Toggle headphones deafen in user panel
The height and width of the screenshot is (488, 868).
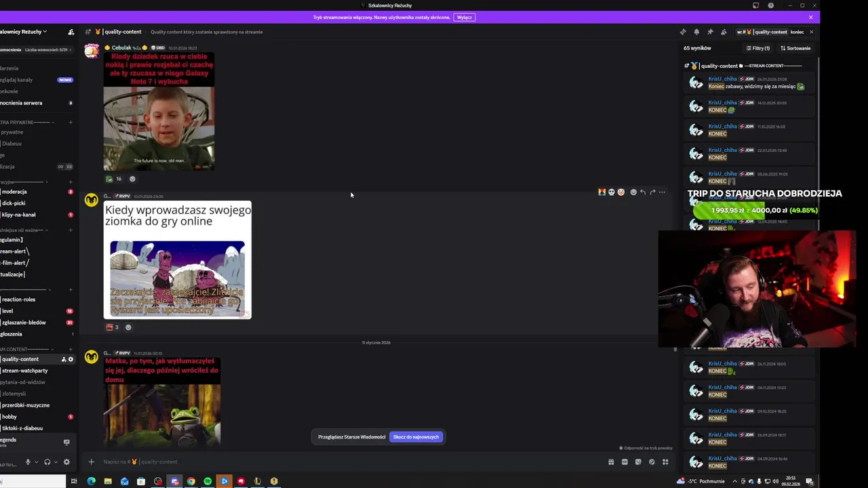tap(47, 462)
